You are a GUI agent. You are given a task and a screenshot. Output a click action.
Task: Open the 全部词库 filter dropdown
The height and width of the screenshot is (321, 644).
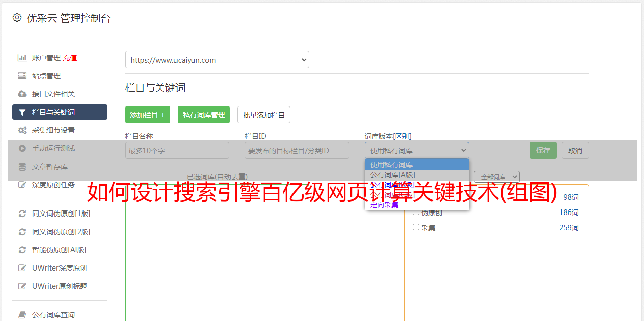coord(497,177)
